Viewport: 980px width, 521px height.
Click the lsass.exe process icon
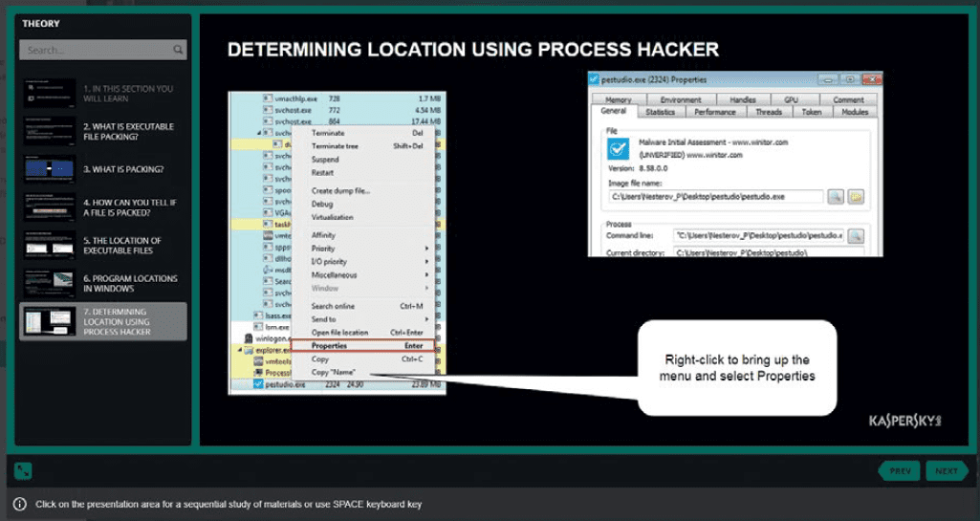pyautogui.click(x=258, y=315)
